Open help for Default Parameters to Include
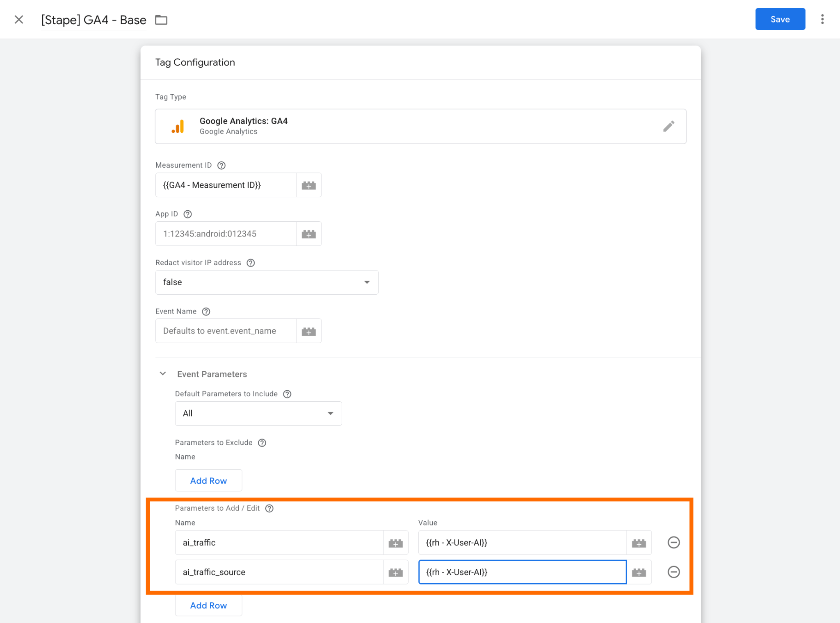 [288, 394]
